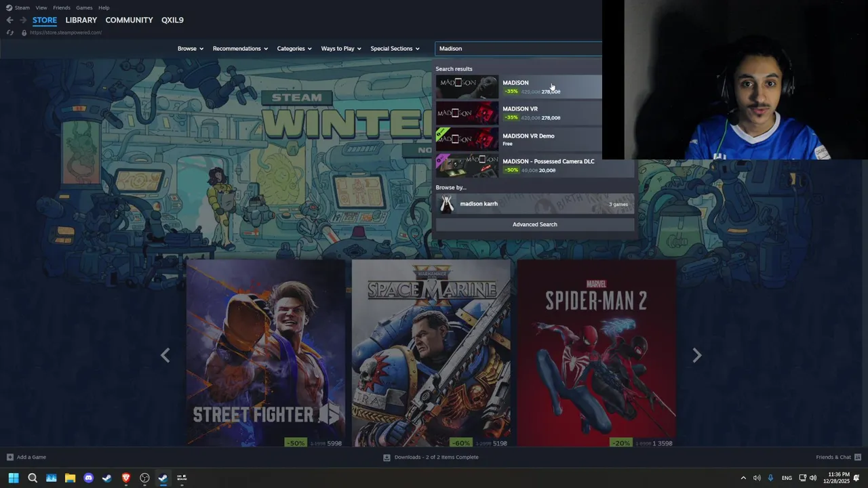
Task: Open the OBS Studio taskbar icon
Action: 144,478
